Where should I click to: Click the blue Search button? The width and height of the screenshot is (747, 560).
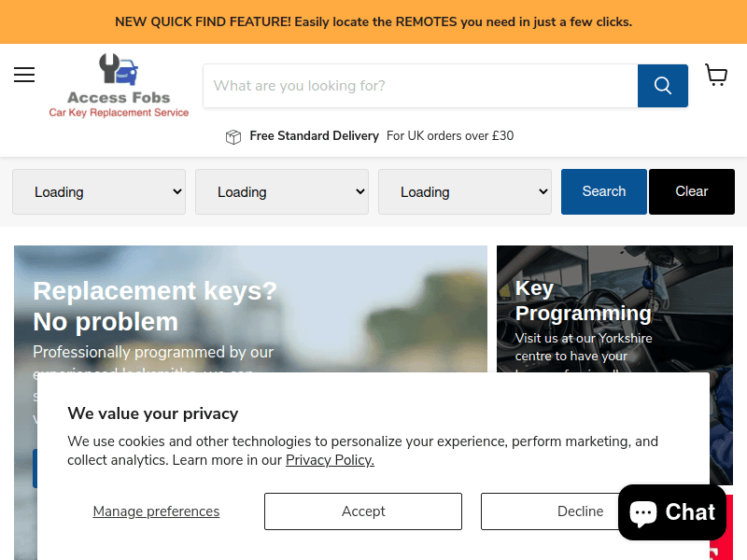[x=603, y=191]
